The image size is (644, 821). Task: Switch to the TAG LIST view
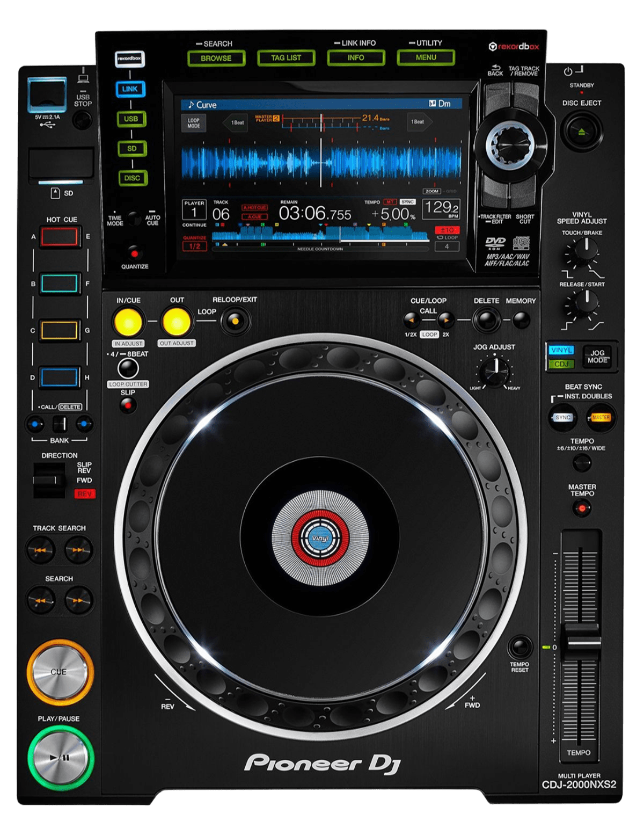click(x=287, y=57)
